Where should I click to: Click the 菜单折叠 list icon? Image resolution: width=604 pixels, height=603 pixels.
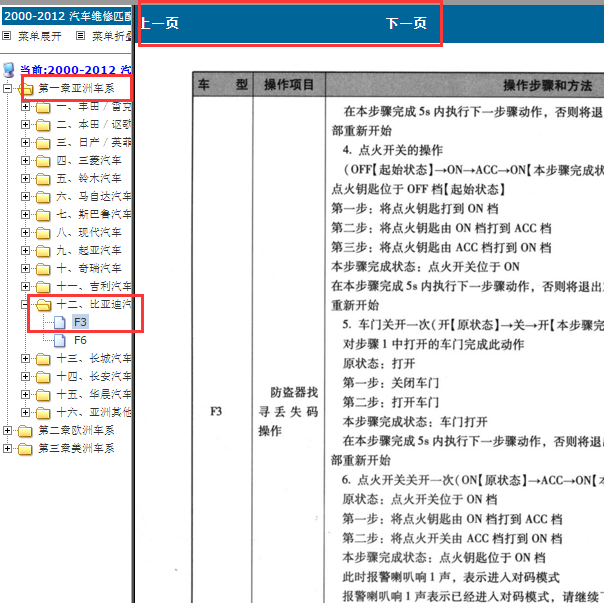[x=80, y=36]
